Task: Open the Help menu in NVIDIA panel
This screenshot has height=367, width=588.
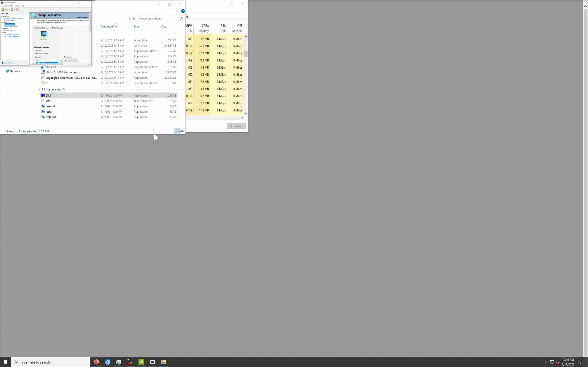Action: pyautogui.click(x=22, y=6)
